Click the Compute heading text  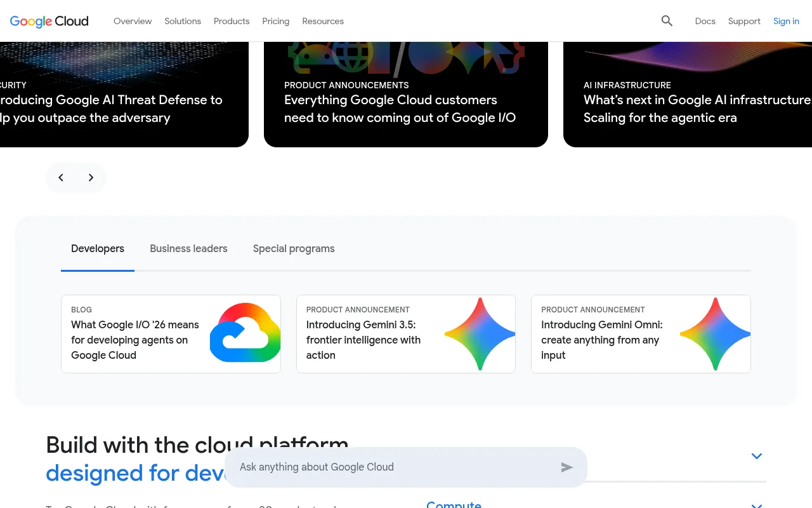(454, 504)
